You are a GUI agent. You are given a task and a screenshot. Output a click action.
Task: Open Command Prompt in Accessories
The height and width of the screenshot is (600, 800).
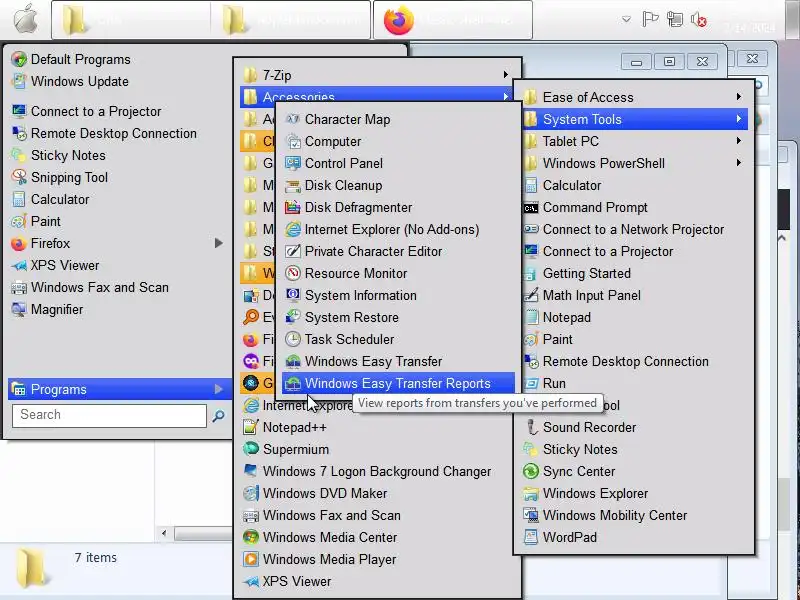634,207
